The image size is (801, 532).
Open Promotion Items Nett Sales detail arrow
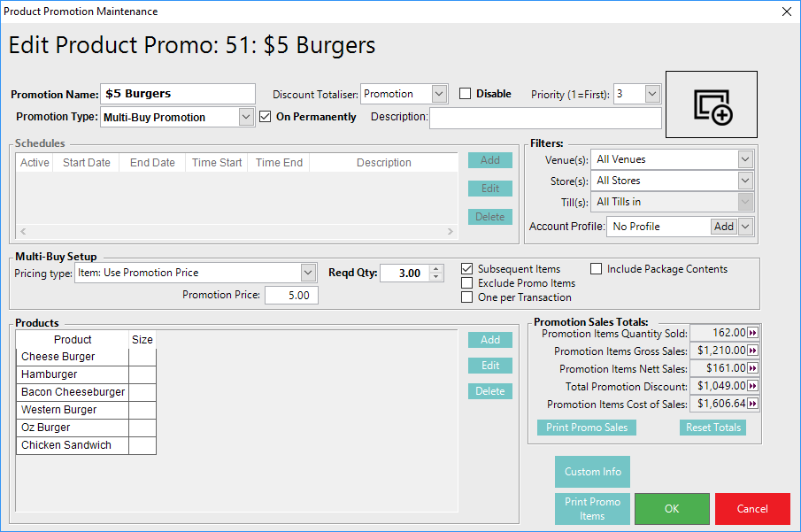(753, 368)
